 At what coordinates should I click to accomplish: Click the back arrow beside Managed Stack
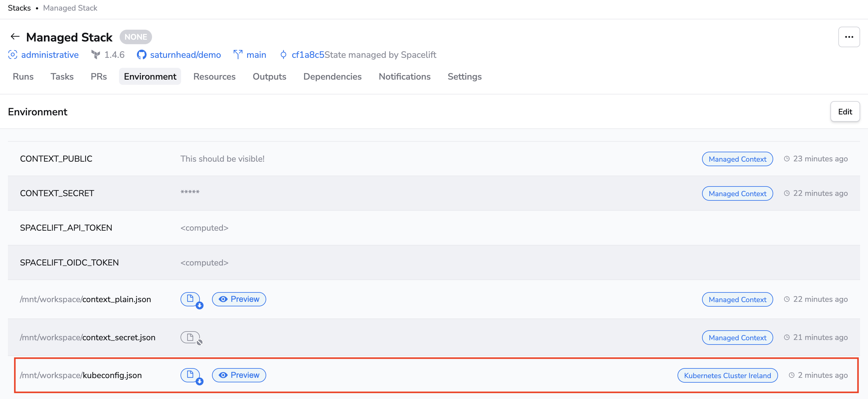(x=15, y=37)
